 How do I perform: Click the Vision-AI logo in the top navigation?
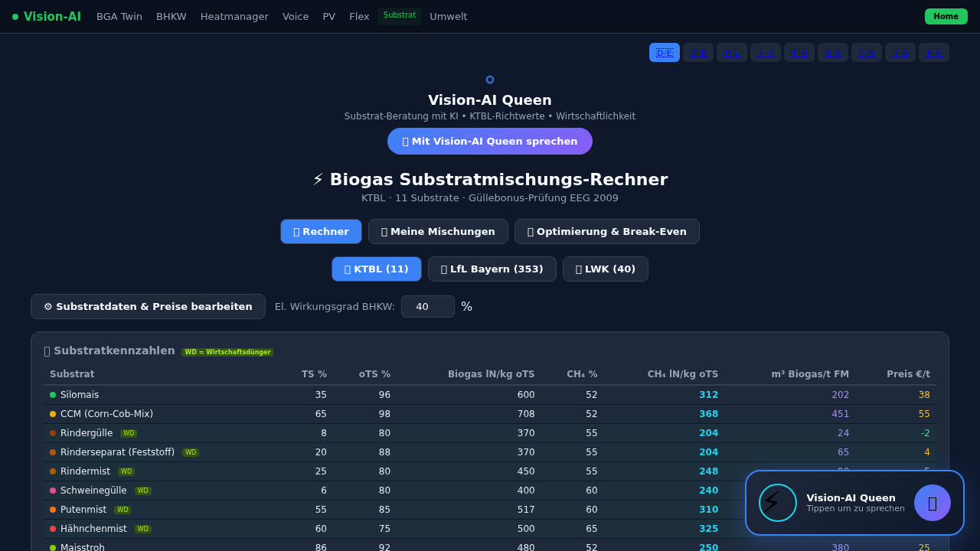(x=46, y=16)
